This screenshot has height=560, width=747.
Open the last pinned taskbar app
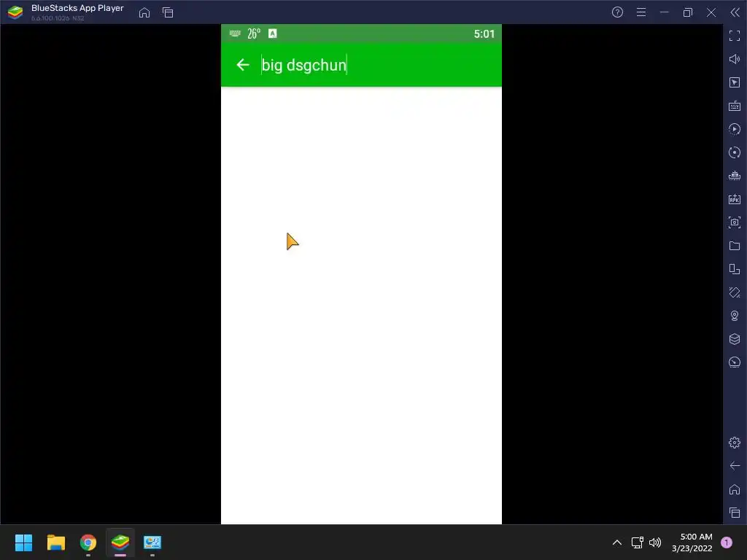[152, 542]
